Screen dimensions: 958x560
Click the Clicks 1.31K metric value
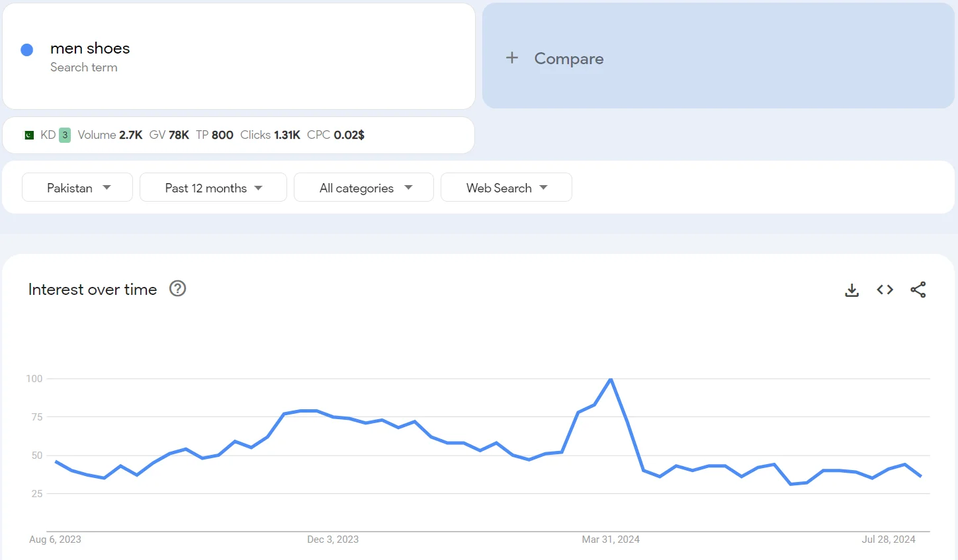(x=272, y=134)
